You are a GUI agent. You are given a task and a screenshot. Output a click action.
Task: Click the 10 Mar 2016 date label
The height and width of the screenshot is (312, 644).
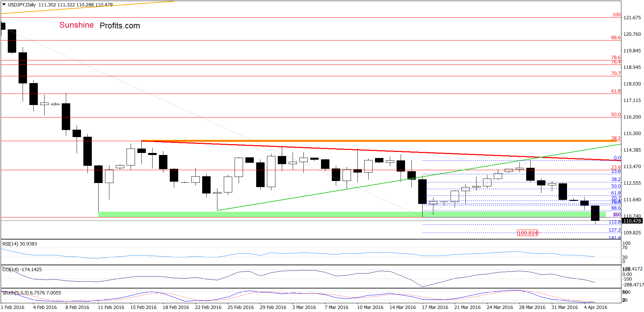click(x=370, y=307)
